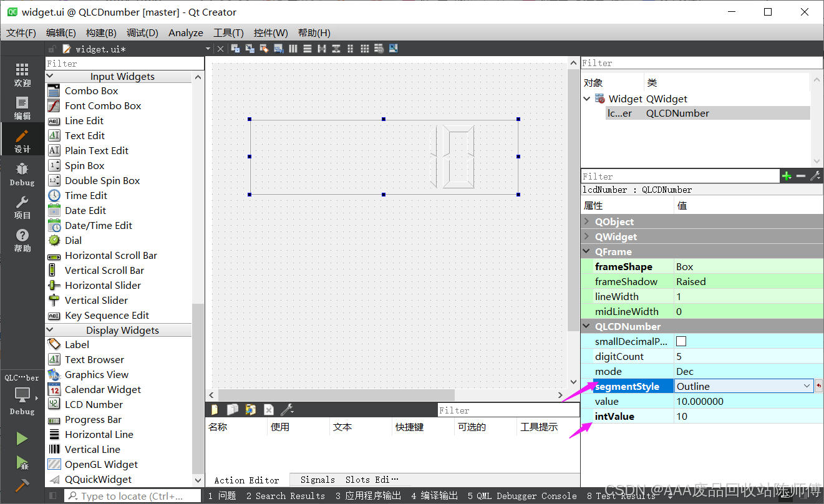The image size is (824, 504).
Task: Open the 工具(T) menu
Action: pos(228,32)
